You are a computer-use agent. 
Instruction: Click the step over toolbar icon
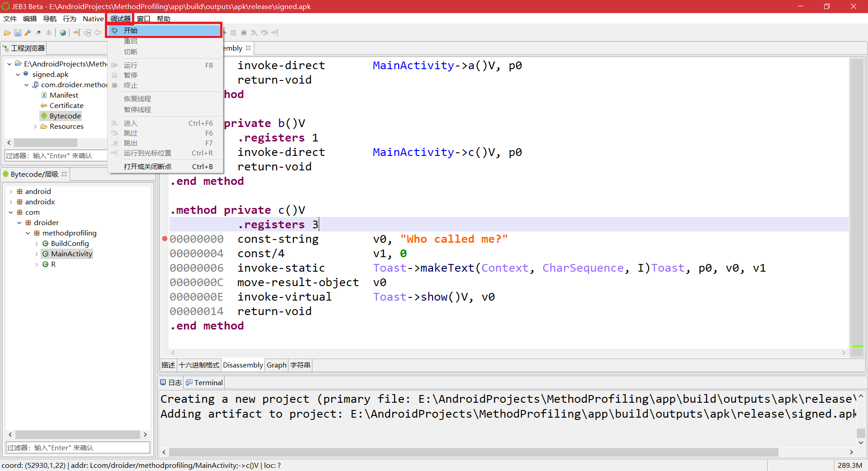[264, 33]
